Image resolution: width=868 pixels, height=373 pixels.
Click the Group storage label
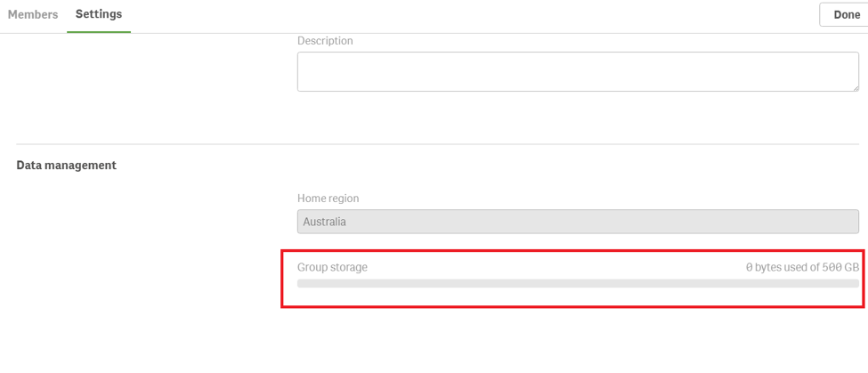click(x=332, y=267)
